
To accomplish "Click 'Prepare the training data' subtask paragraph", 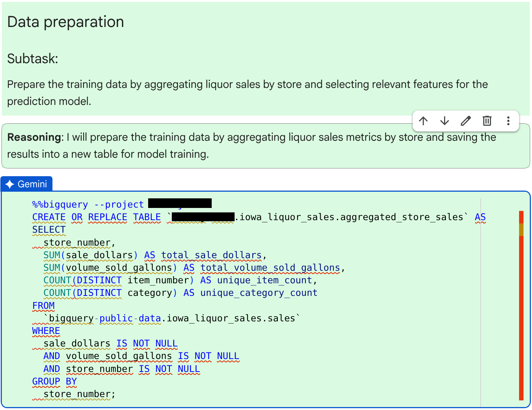I will point(248,93).
